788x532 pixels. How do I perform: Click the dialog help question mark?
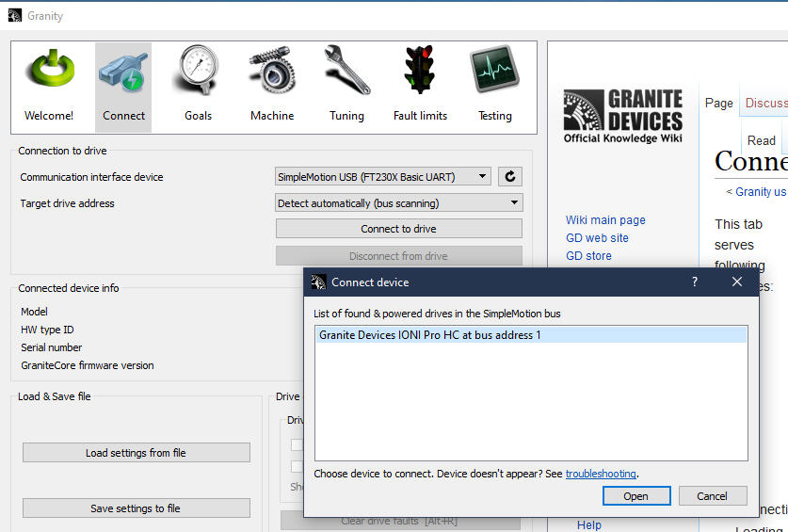pos(695,282)
